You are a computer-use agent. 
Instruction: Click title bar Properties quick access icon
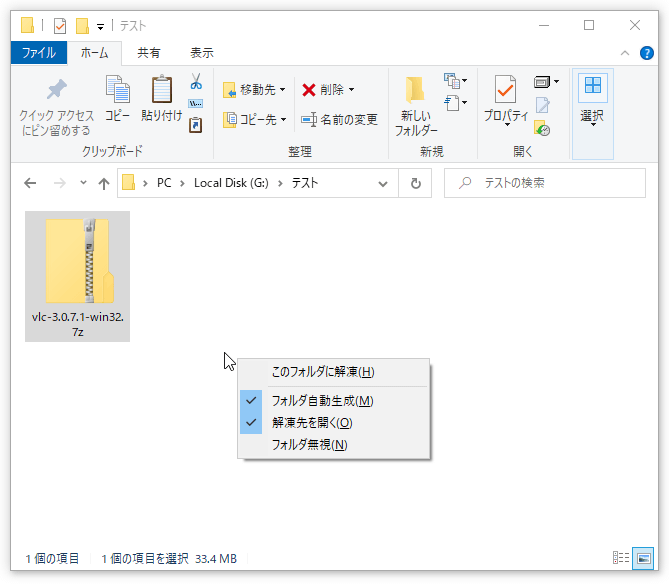point(60,26)
